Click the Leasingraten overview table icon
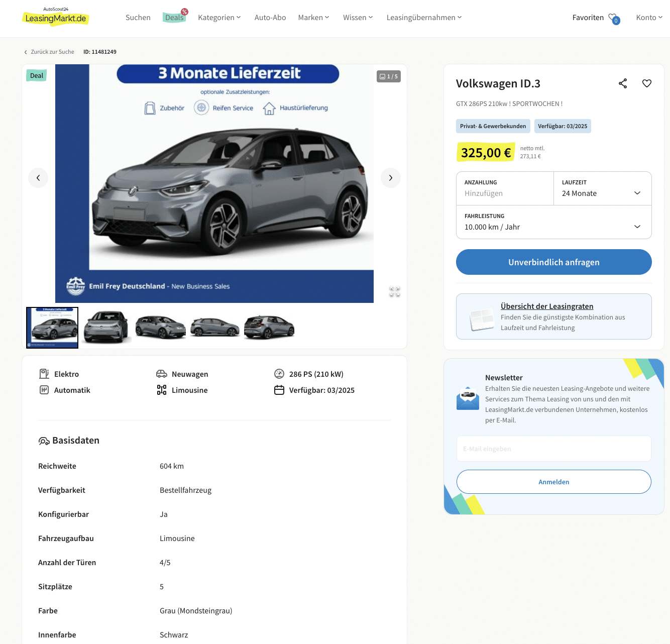 coord(482,319)
